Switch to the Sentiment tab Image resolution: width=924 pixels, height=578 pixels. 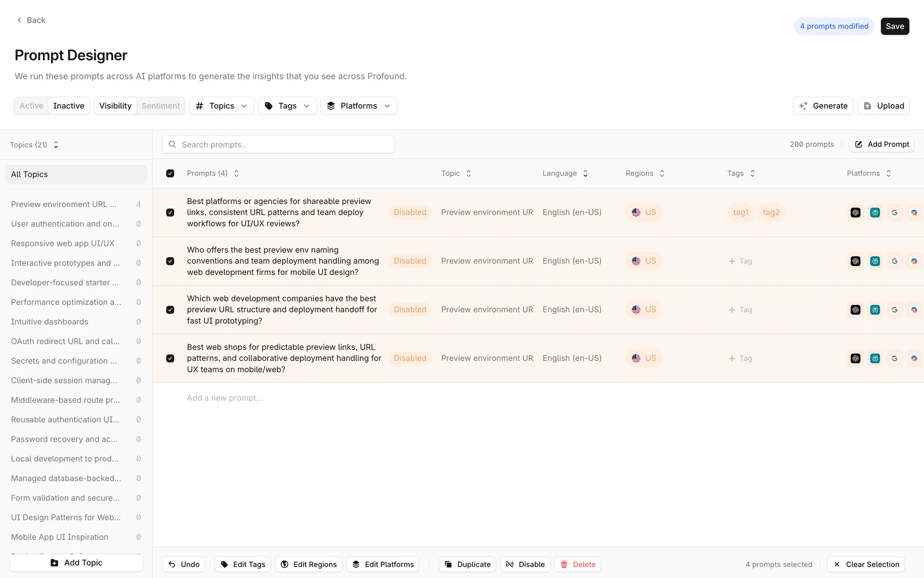click(160, 106)
